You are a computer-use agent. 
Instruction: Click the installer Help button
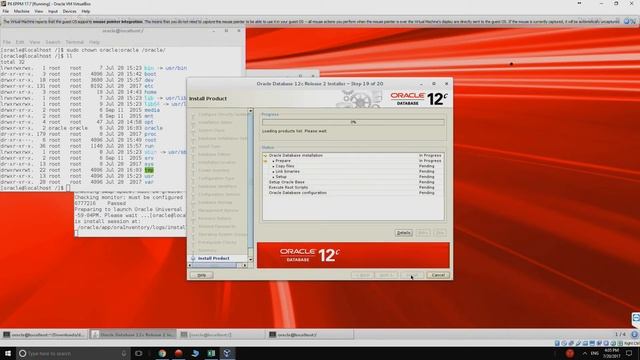(202, 275)
